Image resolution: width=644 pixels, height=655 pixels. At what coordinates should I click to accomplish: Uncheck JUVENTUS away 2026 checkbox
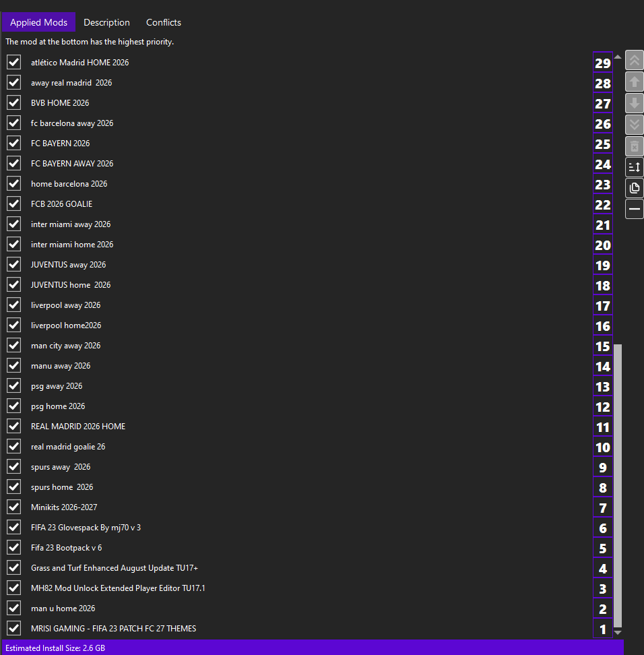[x=13, y=264]
